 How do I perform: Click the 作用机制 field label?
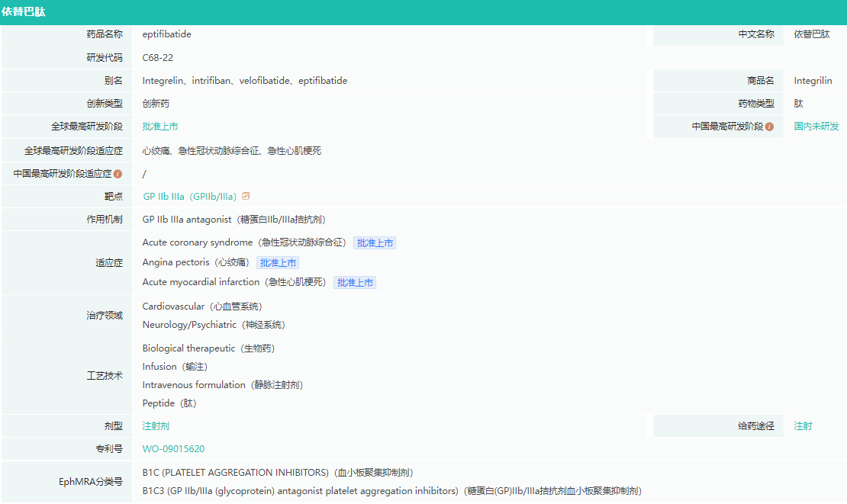pos(105,219)
